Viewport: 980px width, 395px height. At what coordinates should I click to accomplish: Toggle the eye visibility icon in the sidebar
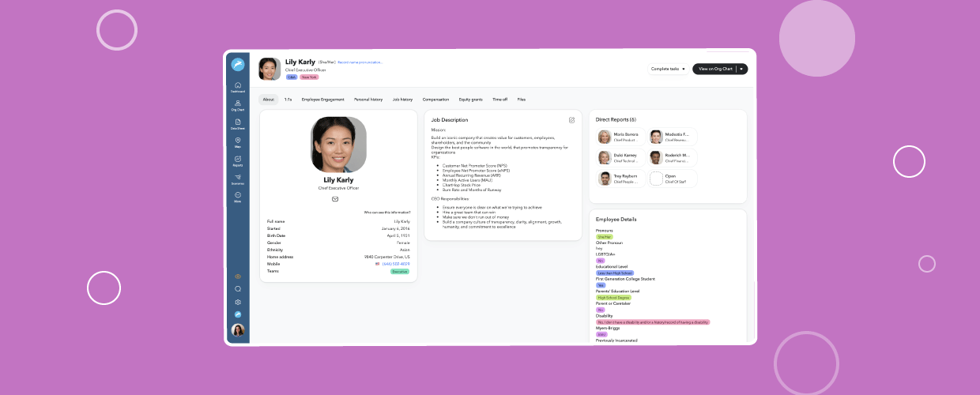tap(238, 276)
